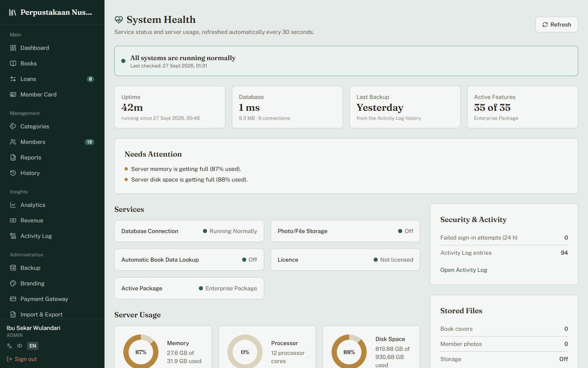Click the language translate icon
588x368 pixels.
click(9, 346)
